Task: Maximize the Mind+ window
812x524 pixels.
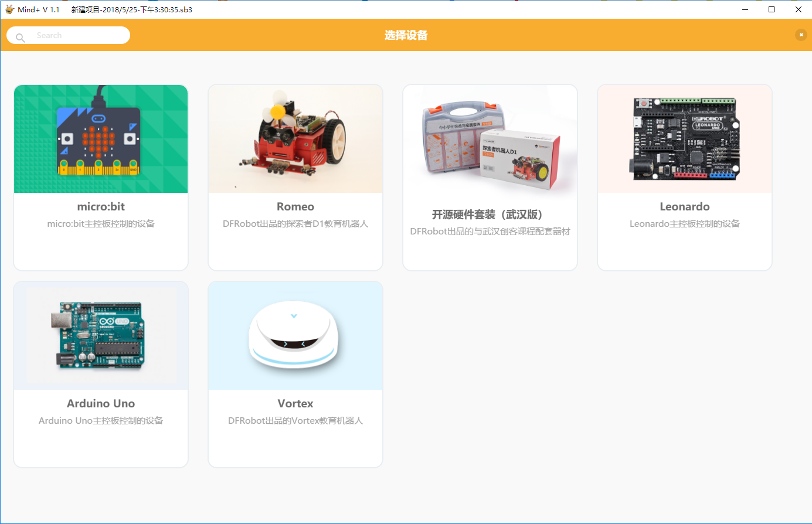Action: click(772, 9)
